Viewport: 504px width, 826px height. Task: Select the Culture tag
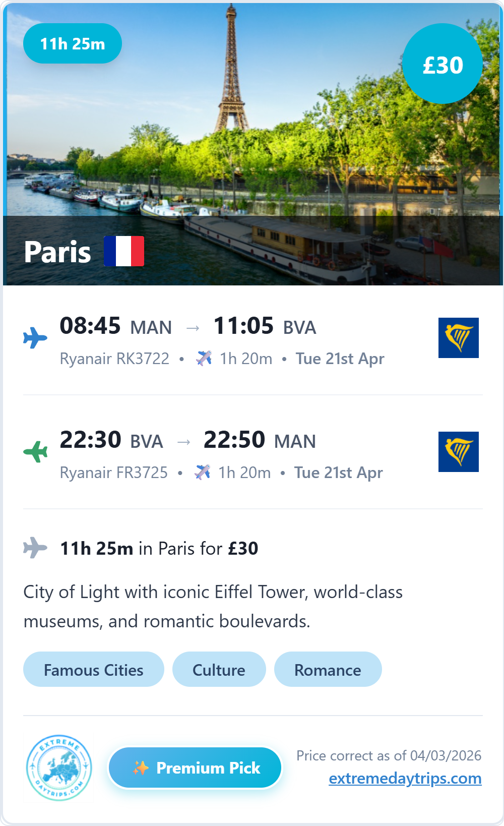pyautogui.click(x=219, y=670)
